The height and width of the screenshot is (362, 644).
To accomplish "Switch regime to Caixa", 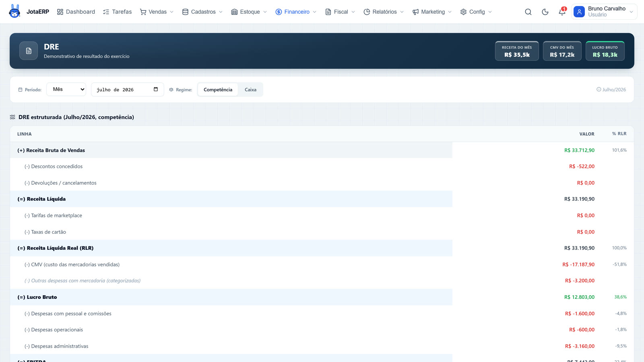I will click(x=250, y=90).
